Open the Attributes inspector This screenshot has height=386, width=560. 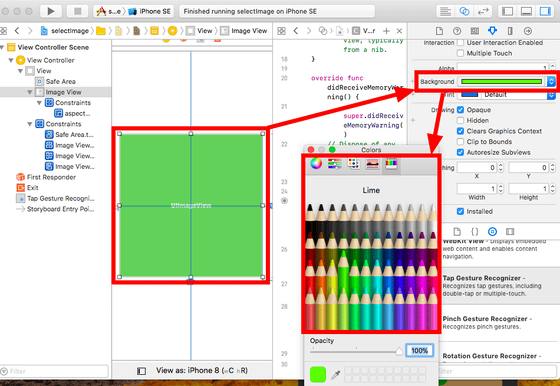pyautogui.click(x=492, y=31)
